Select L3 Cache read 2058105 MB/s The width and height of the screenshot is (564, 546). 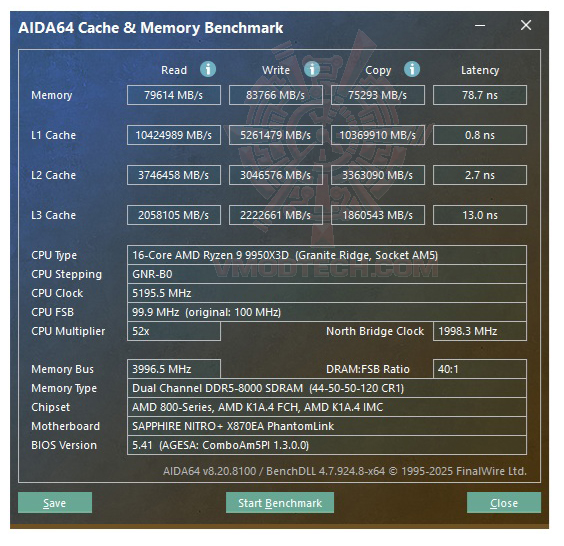(x=174, y=215)
